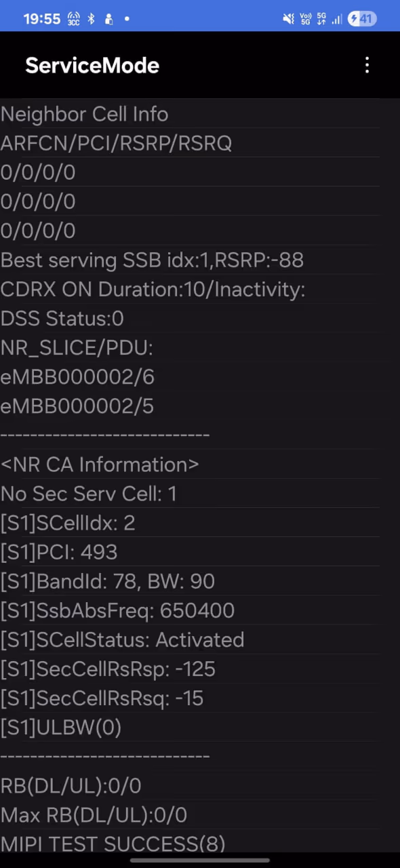400x868 pixels.
Task: Tap the bottom navigation gesture handle
Action: (x=200, y=861)
